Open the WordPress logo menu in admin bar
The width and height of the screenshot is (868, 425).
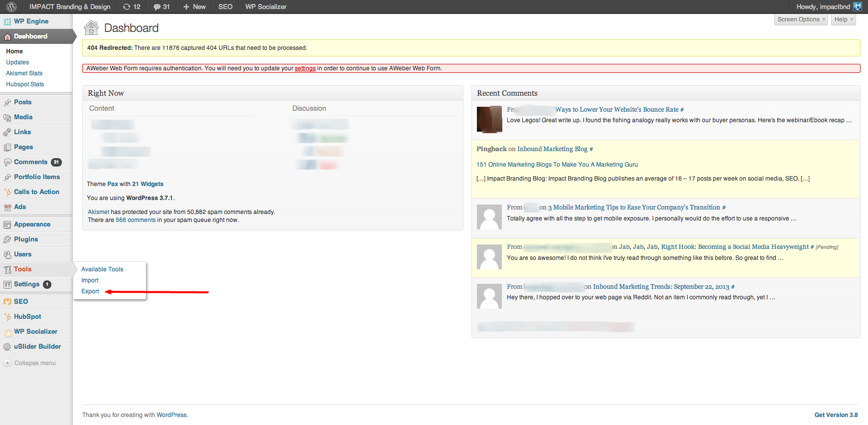point(11,6)
